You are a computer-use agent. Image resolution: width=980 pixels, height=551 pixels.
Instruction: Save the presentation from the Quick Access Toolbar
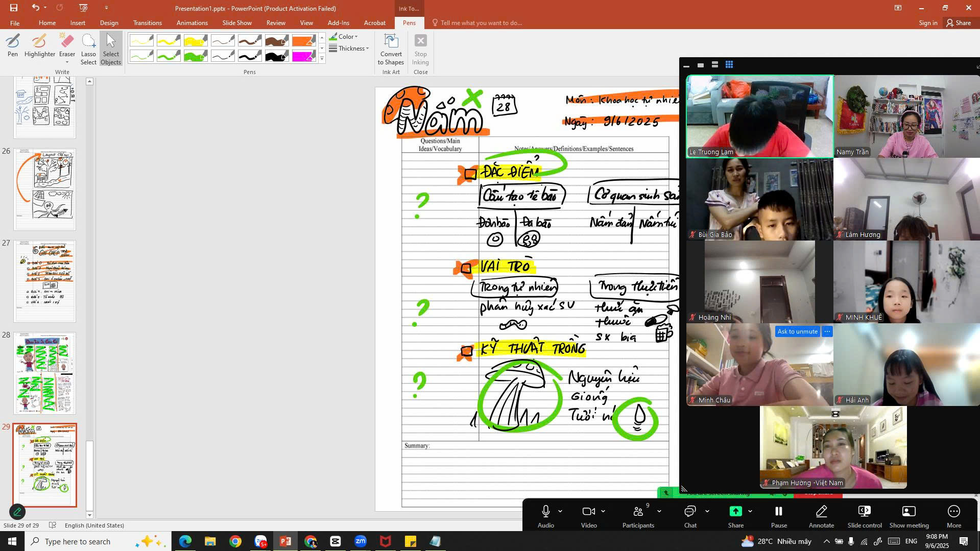coord(14,8)
